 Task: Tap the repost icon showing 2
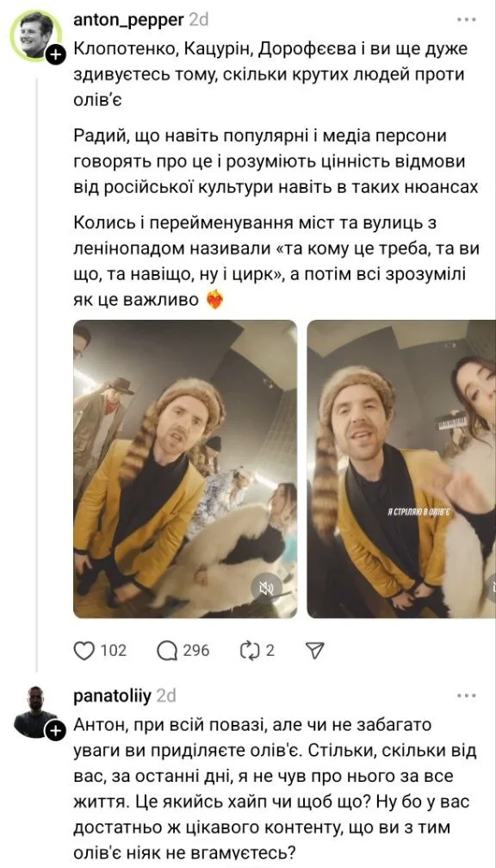click(250, 651)
